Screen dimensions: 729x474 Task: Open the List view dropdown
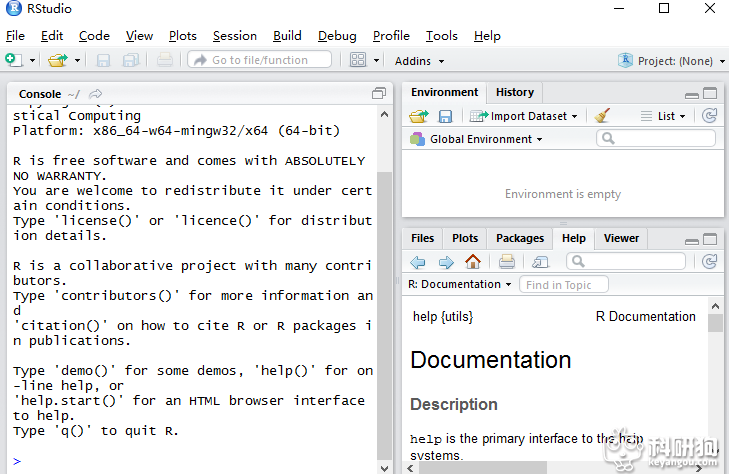click(x=663, y=116)
